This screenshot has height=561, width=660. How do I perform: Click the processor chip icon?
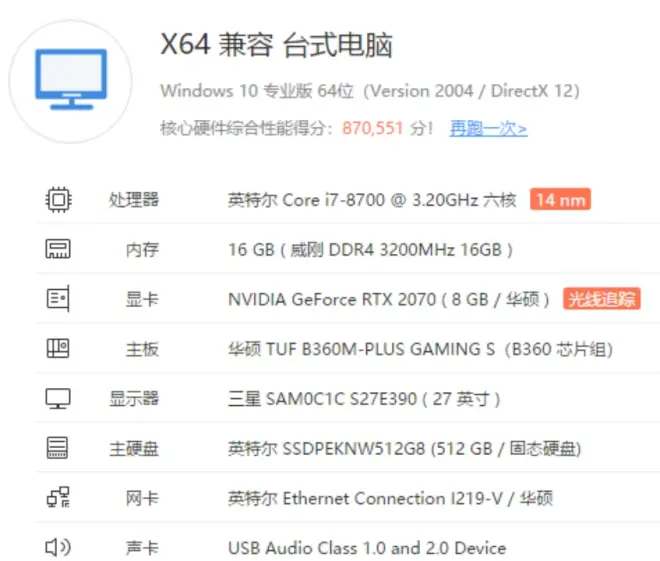click(57, 199)
